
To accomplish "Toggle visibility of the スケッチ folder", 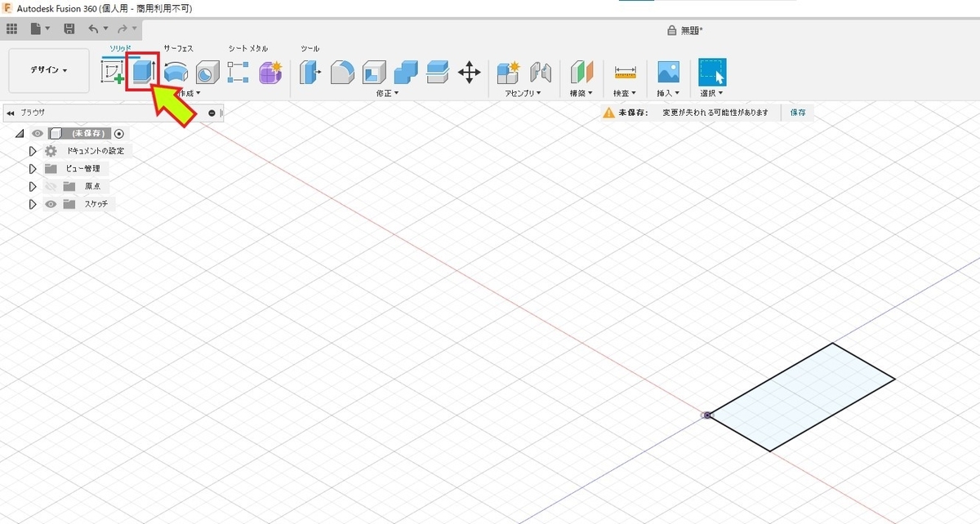I will coord(51,203).
